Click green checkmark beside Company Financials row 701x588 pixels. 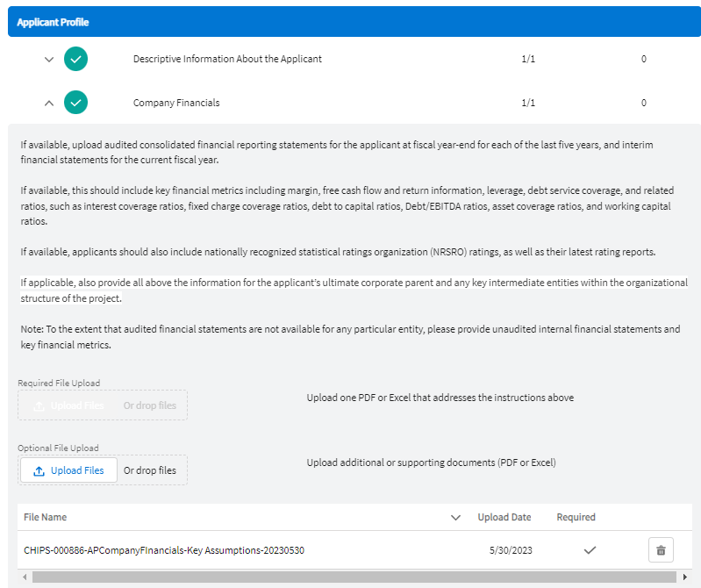click(76, 103)
